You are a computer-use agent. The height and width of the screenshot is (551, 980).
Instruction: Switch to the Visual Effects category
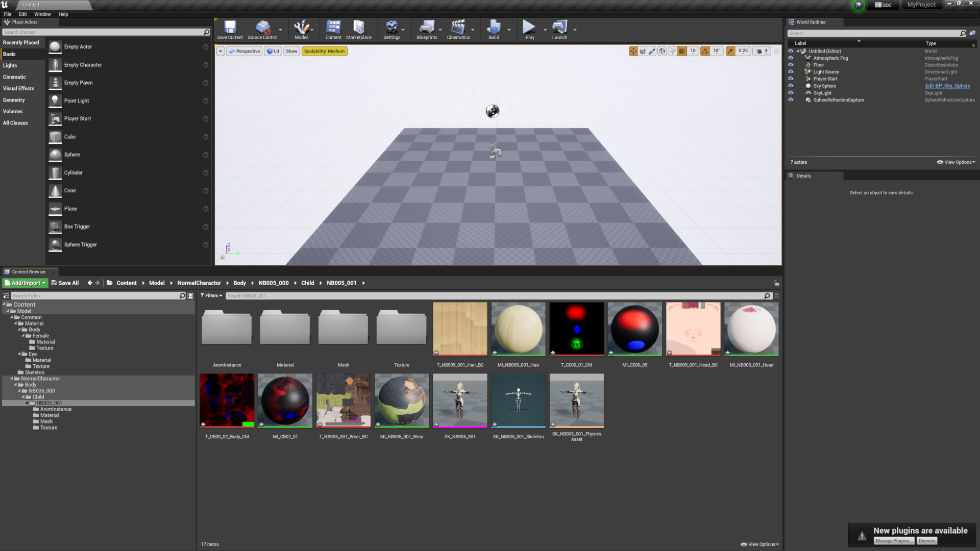tap(22, 88)
